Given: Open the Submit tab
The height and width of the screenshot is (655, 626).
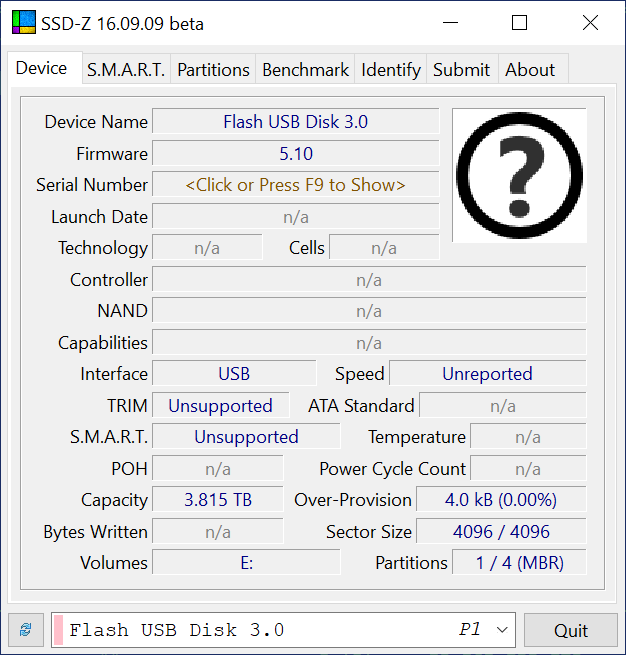Looking at the screenshot, I should 461,70.
